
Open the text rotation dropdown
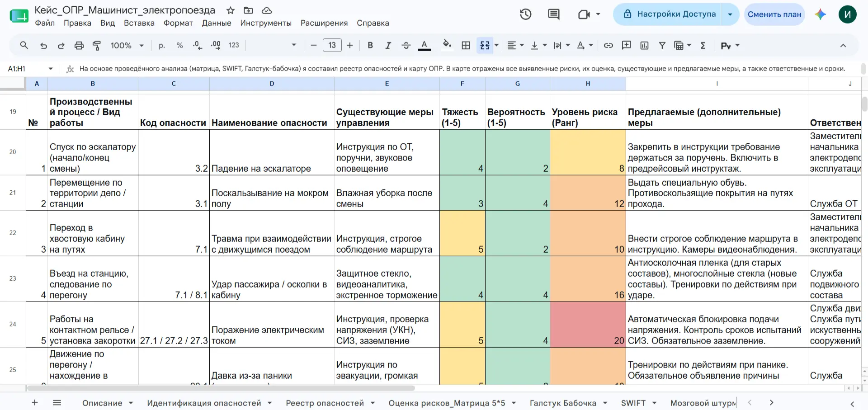585,45
